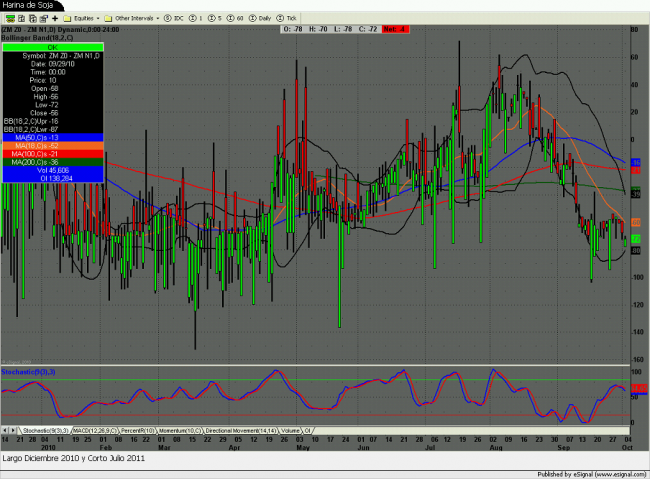Click the H: -70 high value
Screen dimensions: 650x479
click(x=318, y=29)
